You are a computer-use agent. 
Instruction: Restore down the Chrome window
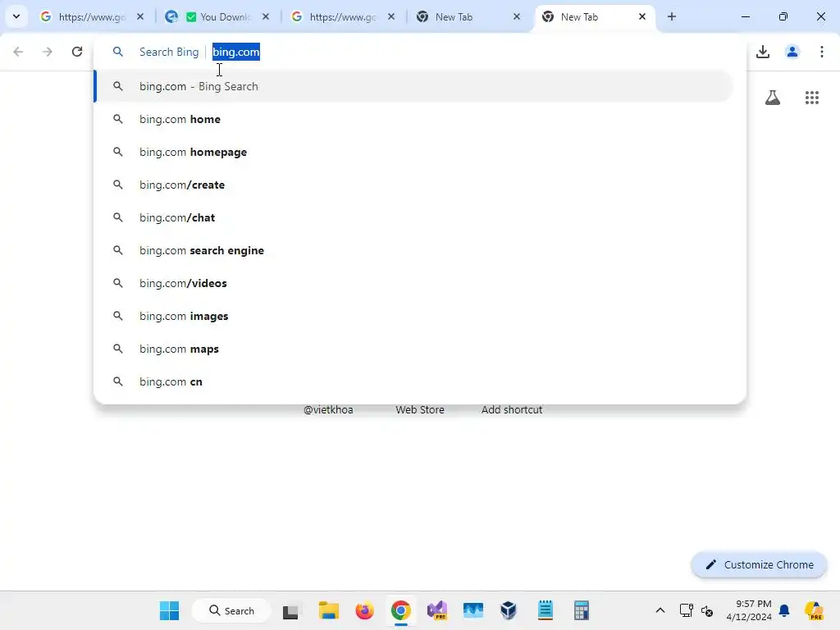click(783, 16)
